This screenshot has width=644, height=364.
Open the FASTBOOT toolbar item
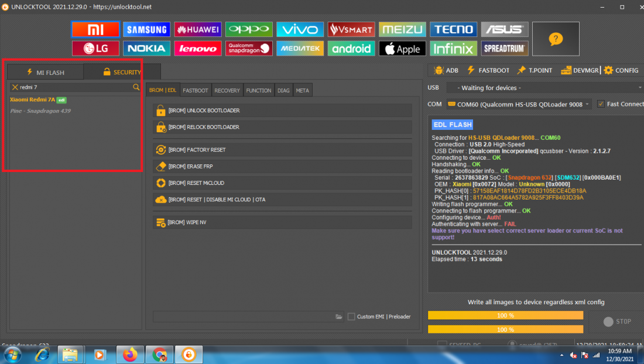click(489, 71)
